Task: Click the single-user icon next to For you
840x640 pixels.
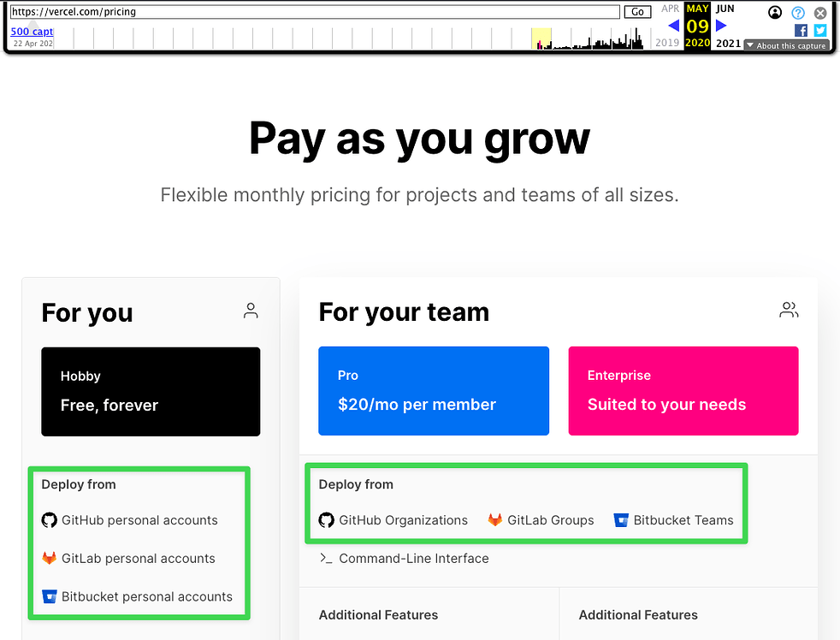Action: tap(251, 311)
